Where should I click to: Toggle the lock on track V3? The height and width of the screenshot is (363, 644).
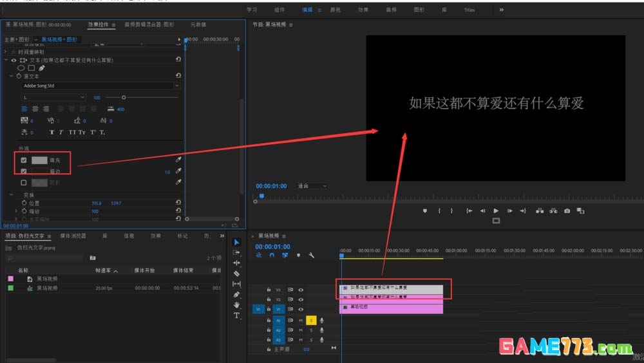[x=269, y=290]
